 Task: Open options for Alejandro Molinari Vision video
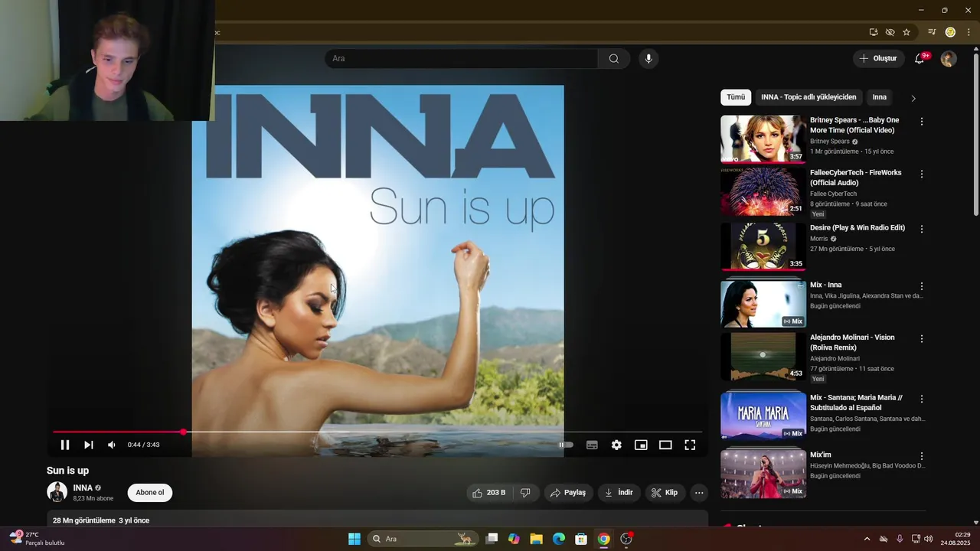[922, 338]
